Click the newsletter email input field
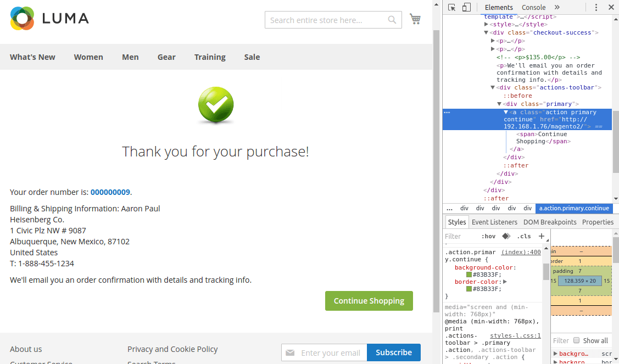The height and width of the screenshot is (364, 619). 324,352
